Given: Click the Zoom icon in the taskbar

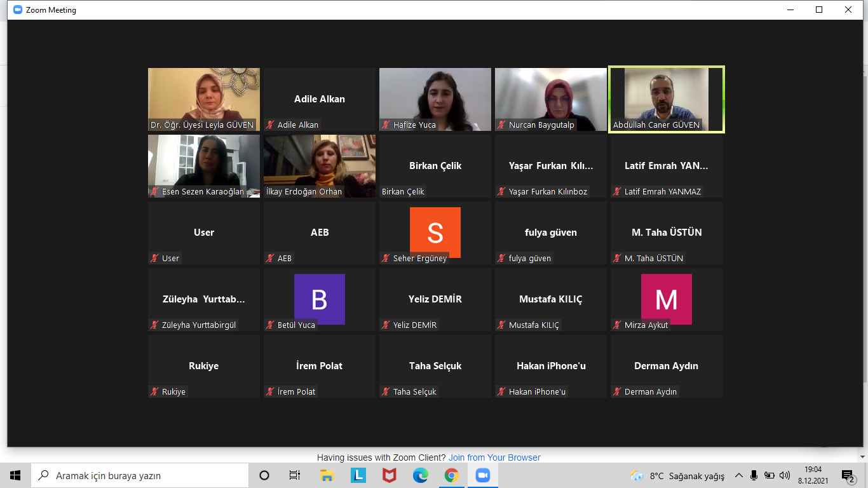Looking at the screenshot, I should (482, 475).
